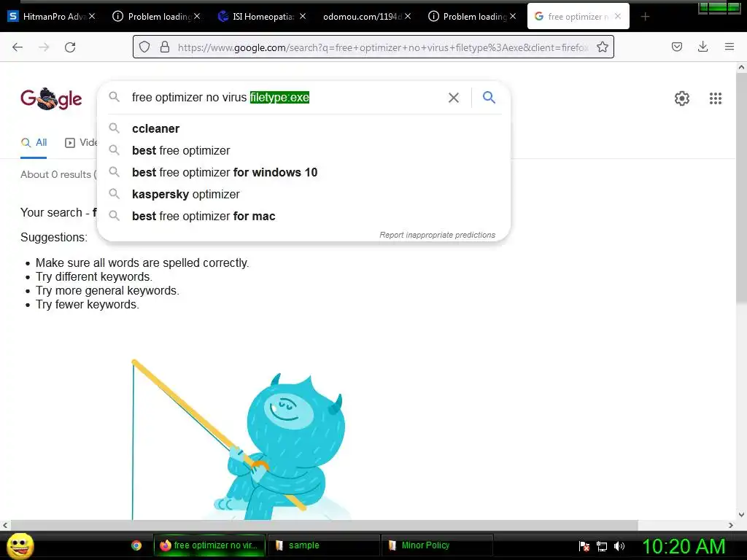Open the Minor Policy taskbar window
Viewport: 747px width, 560px height.
pos(436,545)
